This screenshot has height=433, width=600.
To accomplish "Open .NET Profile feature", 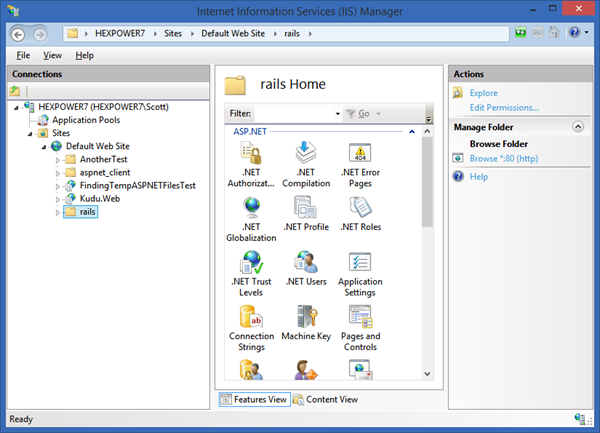I will tap(306, 214).
